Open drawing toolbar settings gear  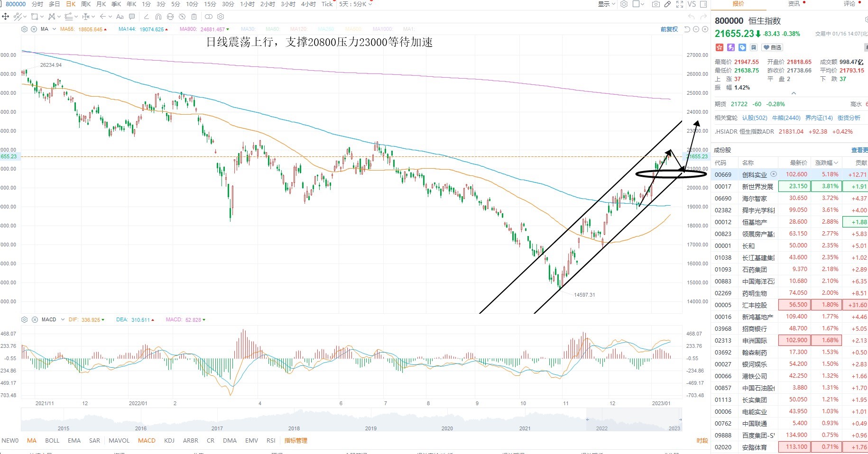pyautogui.click(x=221, y=17)
